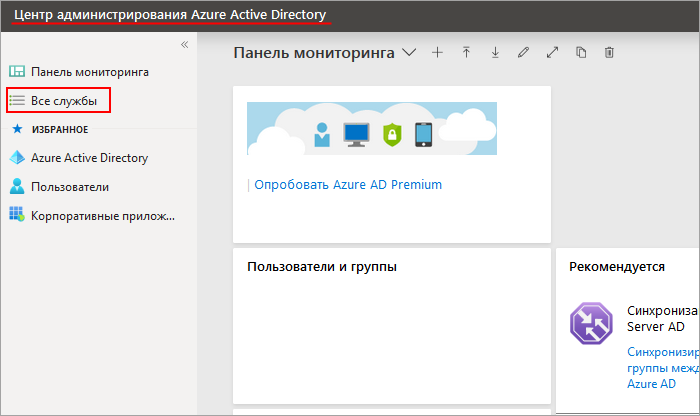
Task: Click the clone dashboard copy icon
Action: point(581,53)
